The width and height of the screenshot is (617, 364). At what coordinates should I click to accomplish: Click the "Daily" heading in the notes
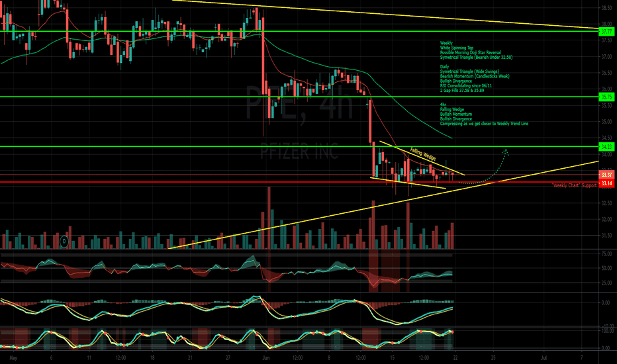[x=444, y=67]
